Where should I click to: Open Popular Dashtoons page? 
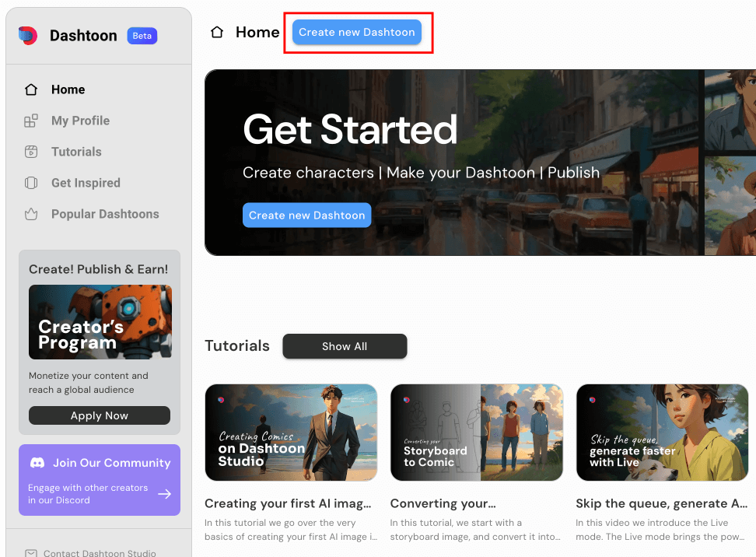pos(105,214)
